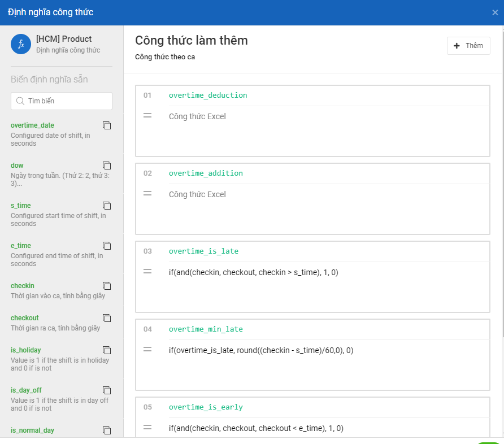Click the Thêm button

(x=468, y=46)
